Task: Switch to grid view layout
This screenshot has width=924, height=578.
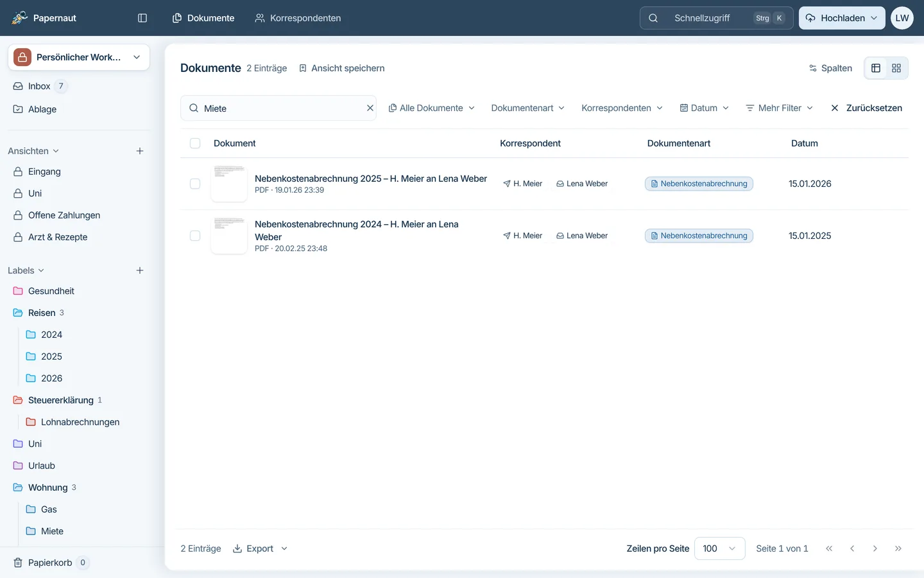Action: coord(896,68)
